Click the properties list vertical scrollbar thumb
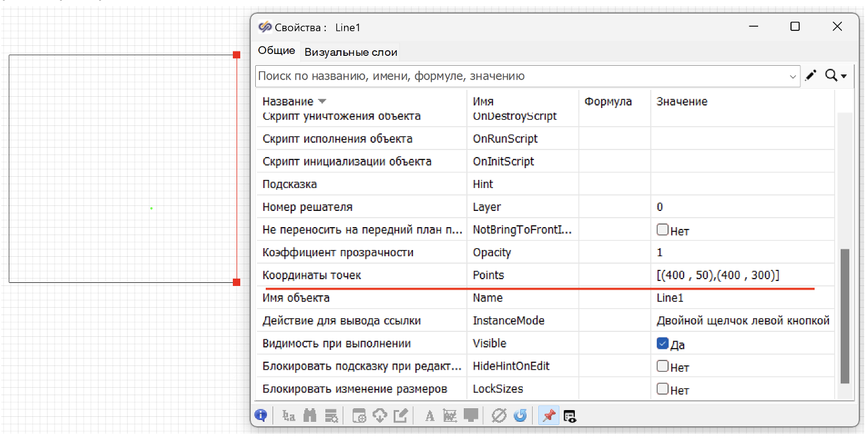Image resolution: width=868 pixels, height=438 pixels. 844,316
